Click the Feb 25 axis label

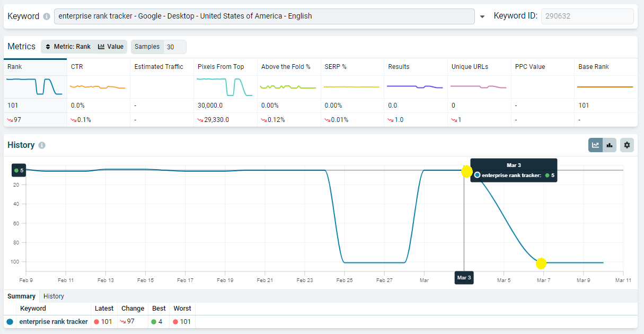coord(344,280)
